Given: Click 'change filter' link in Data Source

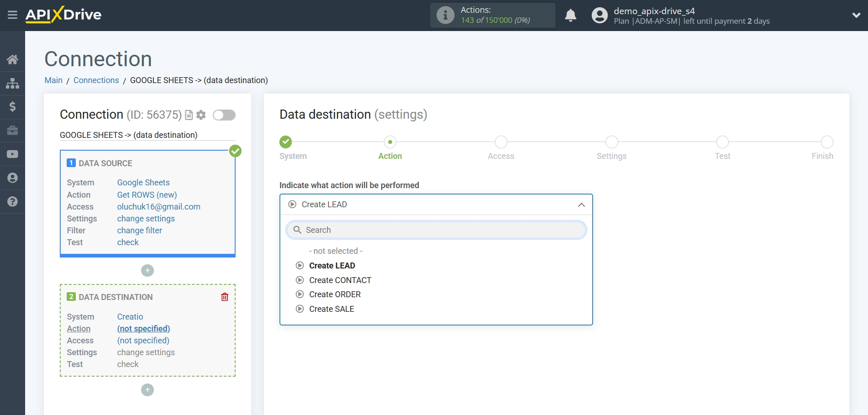Looking at the screenshot, I should click(139, 231).
